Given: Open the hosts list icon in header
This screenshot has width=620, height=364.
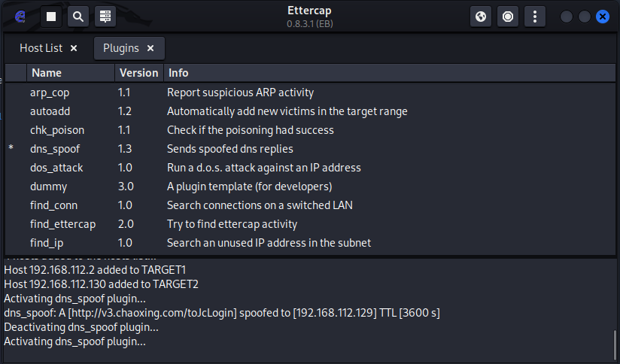Looking at the screenshot, I should pyautogui.click(x=105, y=16).
